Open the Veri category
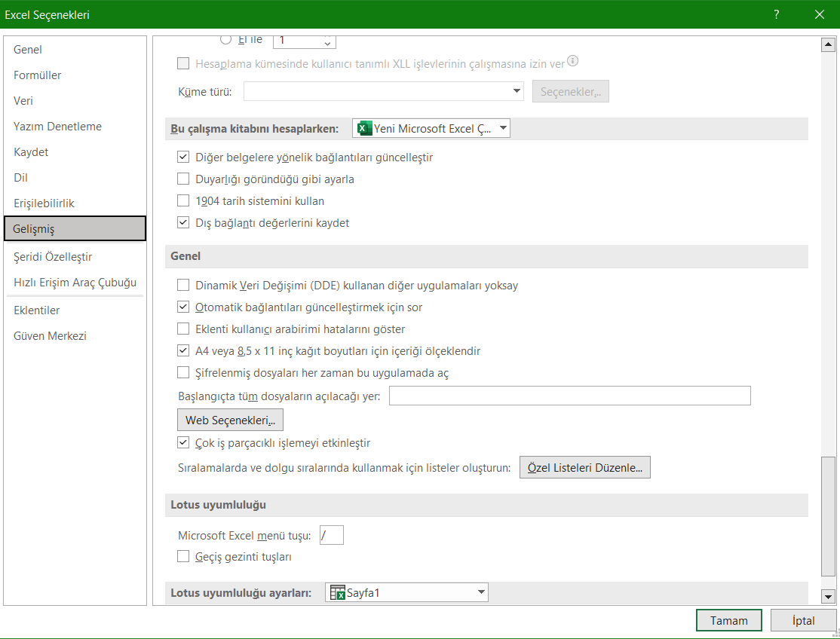Screen dimensions: 840x639 coord(75,101)
